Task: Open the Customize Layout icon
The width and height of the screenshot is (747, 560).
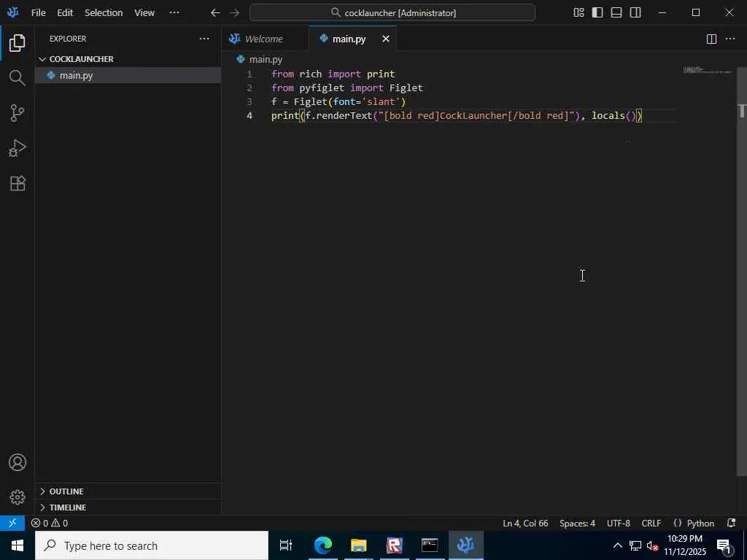Action: coord(578,12)
